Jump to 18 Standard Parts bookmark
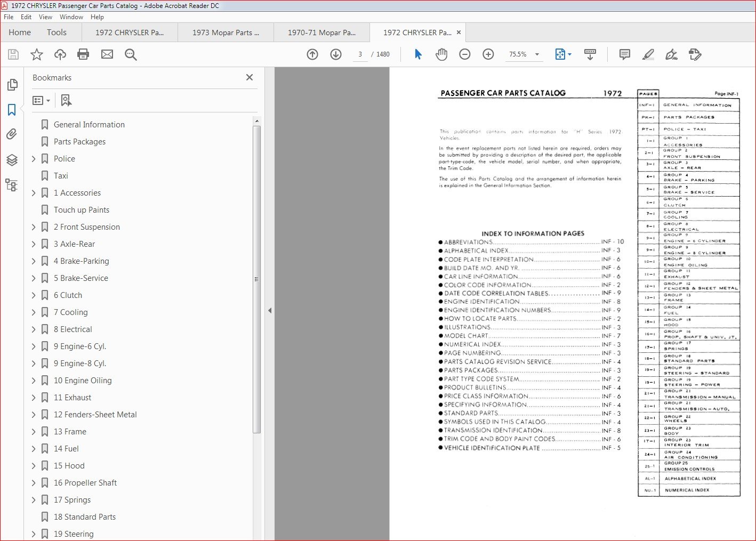Viewport: 756px width, 541px height. click(x=85, y=517)
